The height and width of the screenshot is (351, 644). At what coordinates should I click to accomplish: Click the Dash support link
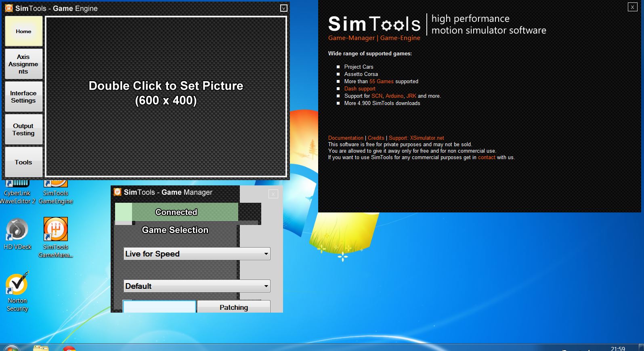360,88
